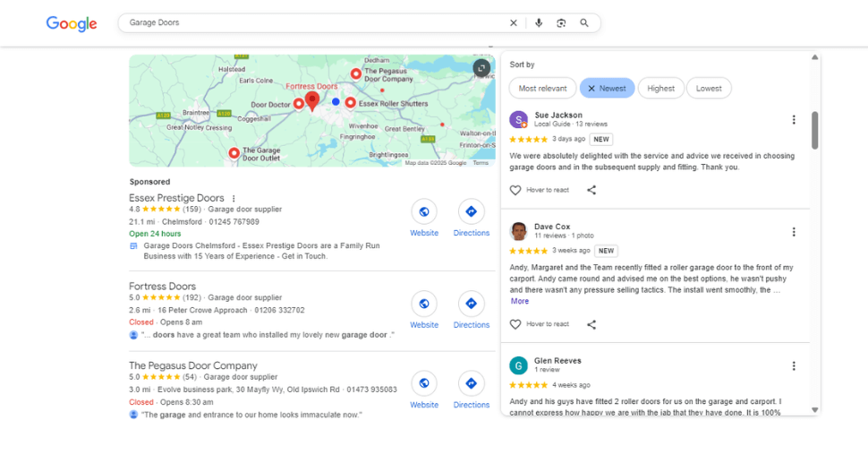Open Essex Prestige Doors ad options menu
Screen dimensions: 868x463
click(234, 198)
